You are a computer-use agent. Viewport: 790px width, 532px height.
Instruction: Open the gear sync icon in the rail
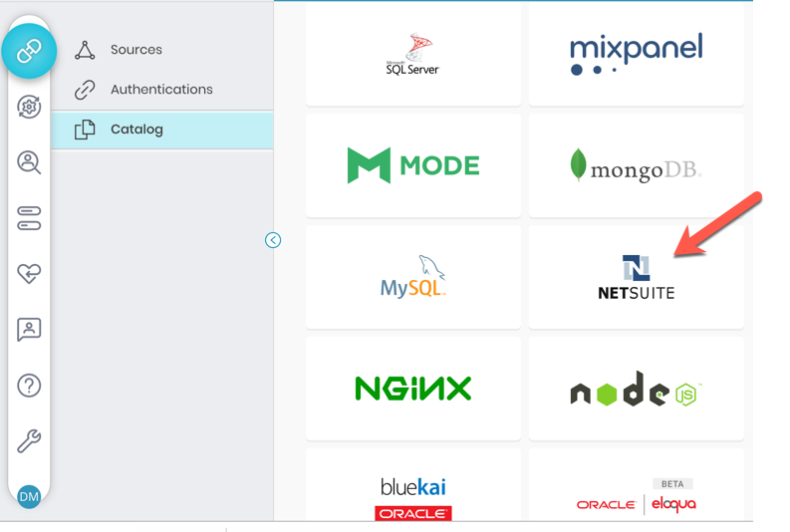(x=29, y=108)
